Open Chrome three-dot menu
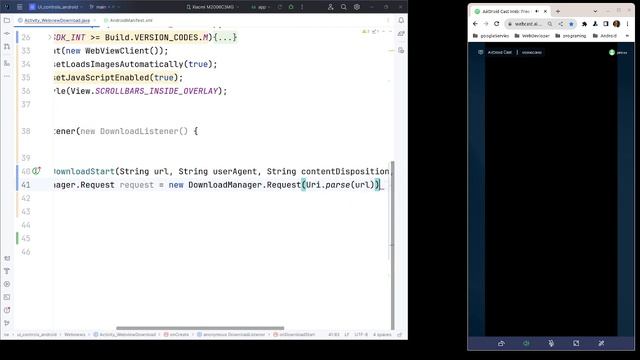Image resolution: width=640 pixels, height=360 pixels. coord(628,24)
